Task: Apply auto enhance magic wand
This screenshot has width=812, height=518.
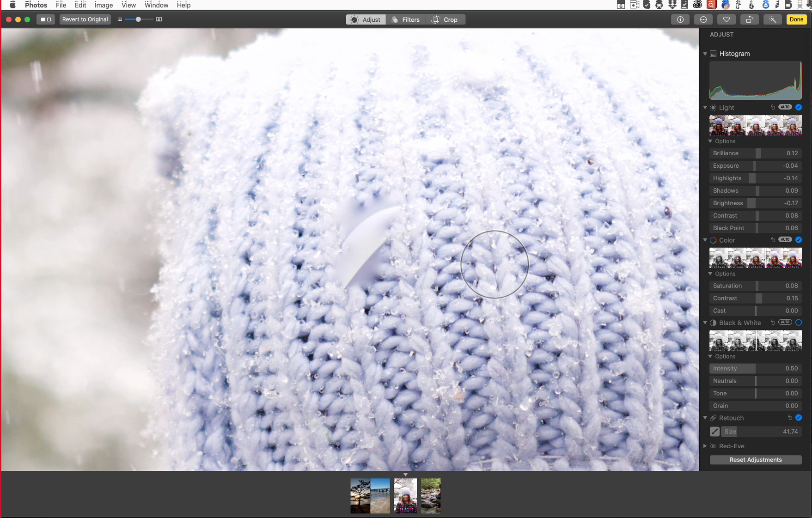Action: [773, 19]
